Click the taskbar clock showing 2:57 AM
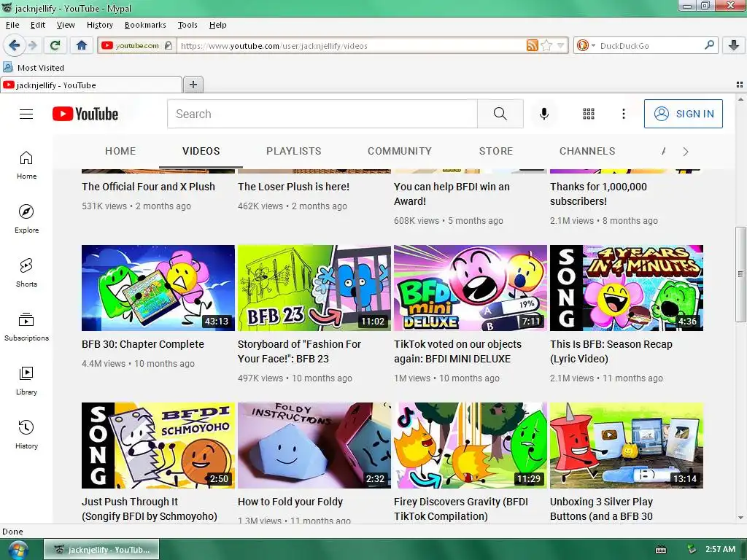This screenshot has height=560, width=747. tap(720, 550)
